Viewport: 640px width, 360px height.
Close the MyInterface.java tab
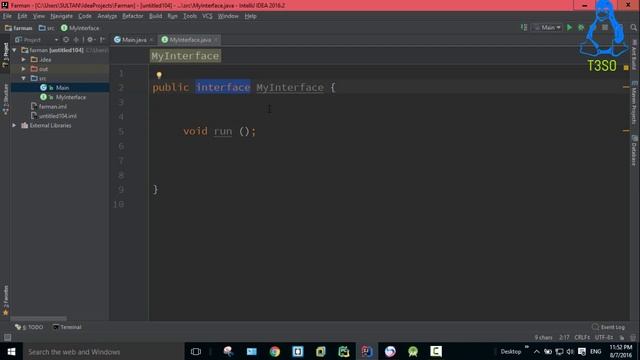click(216, 40)
